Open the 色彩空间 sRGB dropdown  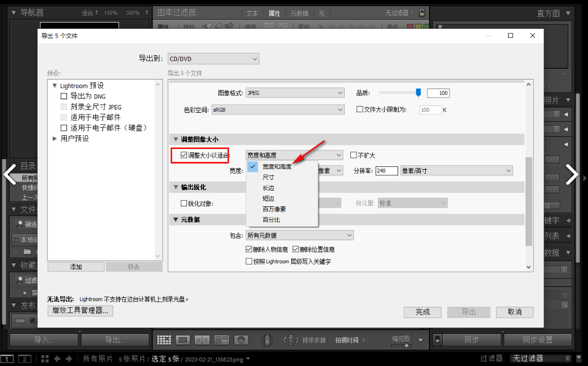click(x=277, y=109)
